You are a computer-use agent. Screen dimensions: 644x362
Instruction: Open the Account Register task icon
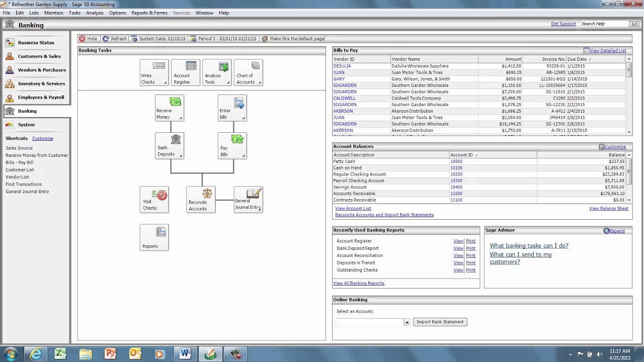pos(185,72)
